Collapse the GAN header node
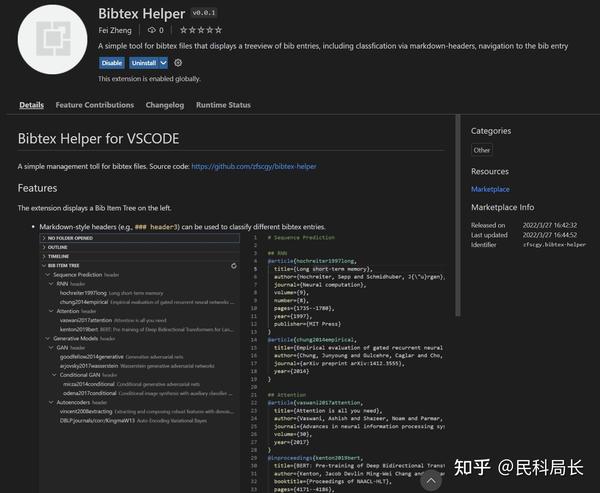Viewport: 600px width, 493px height. pos(140,348)
